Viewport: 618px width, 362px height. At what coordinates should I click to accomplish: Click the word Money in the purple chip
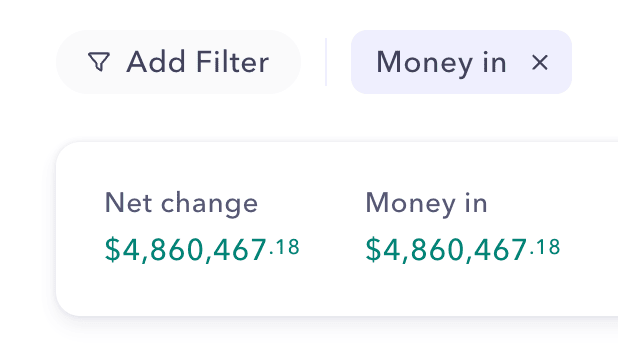[424, 63]
